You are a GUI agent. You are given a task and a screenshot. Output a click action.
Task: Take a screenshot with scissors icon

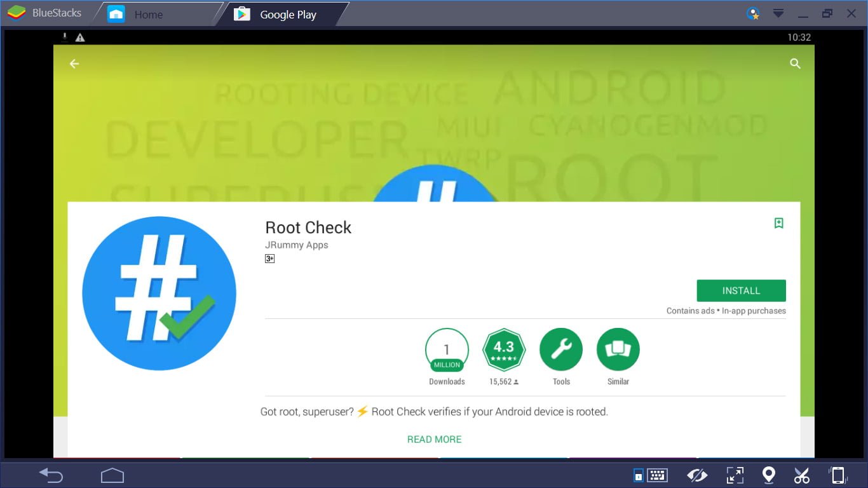(802, 475)
